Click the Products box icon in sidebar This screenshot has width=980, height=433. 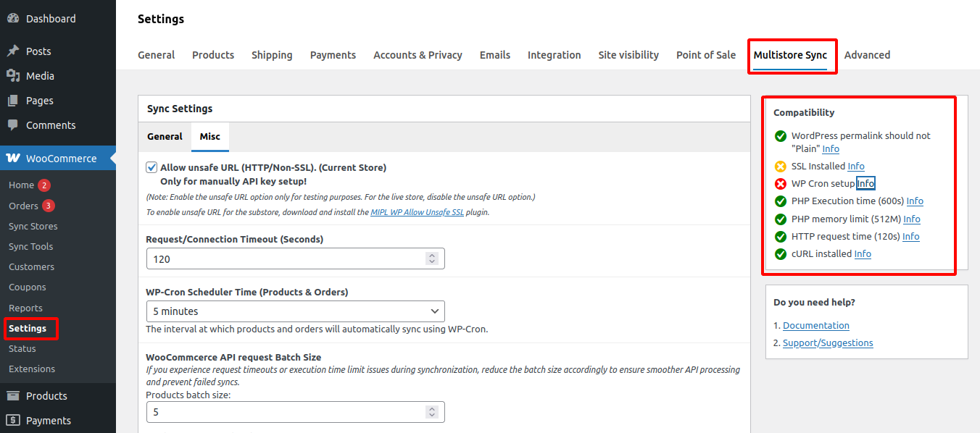pos(13,396)
